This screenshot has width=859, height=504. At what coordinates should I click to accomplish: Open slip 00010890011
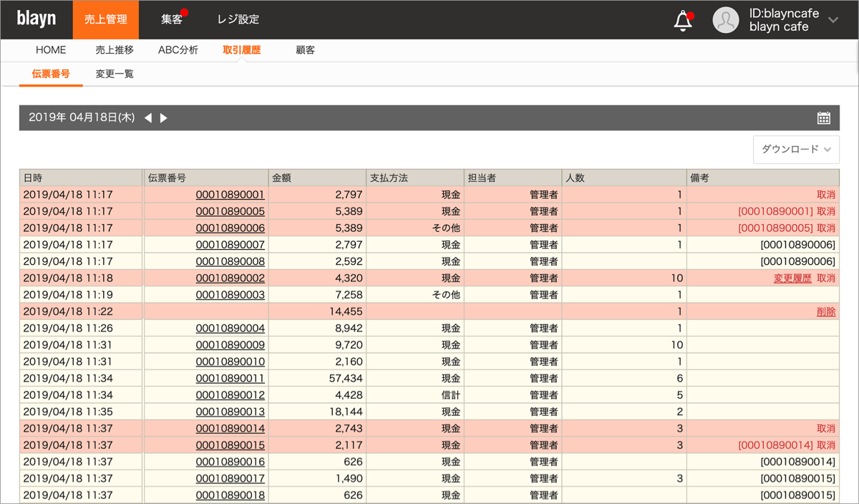[230, 378]
